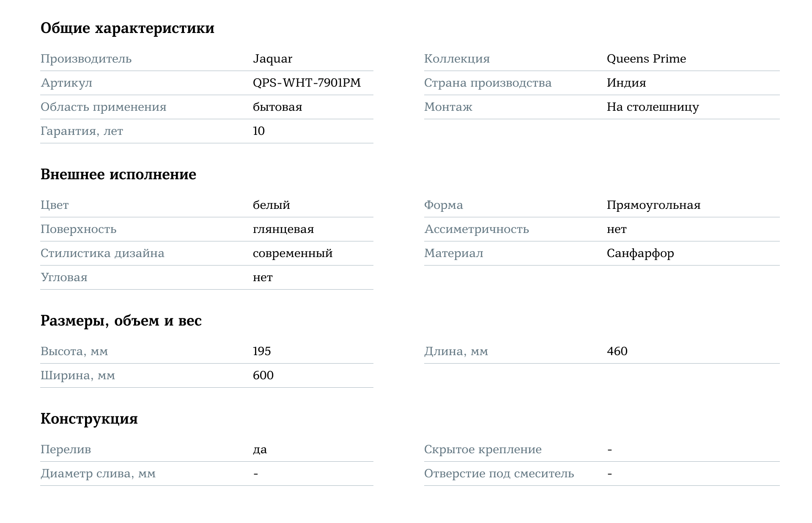The width and height of the screenshot is (812, 523).
Task: Click the Внешнее исполнение heading
Action: tap(118, 175)
